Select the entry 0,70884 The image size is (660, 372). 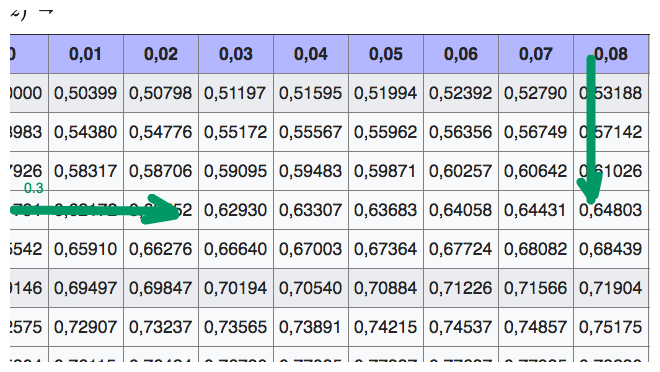point(386,288)
